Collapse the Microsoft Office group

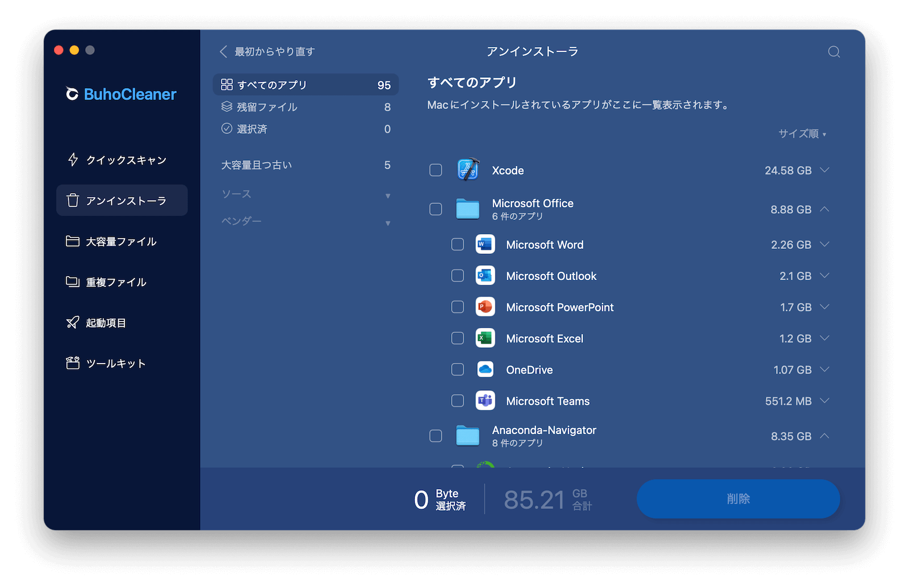point(825,209)
